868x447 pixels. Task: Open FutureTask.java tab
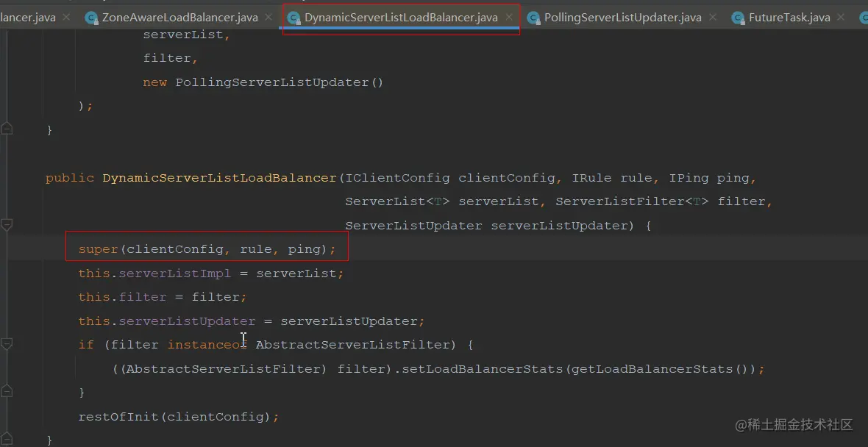coord(789,18)
